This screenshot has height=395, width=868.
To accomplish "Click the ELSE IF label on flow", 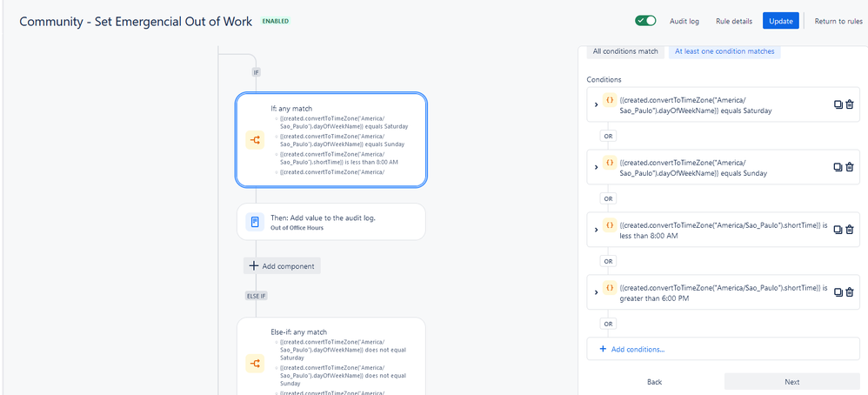I will pyautogui.click(x=257, y=296).
